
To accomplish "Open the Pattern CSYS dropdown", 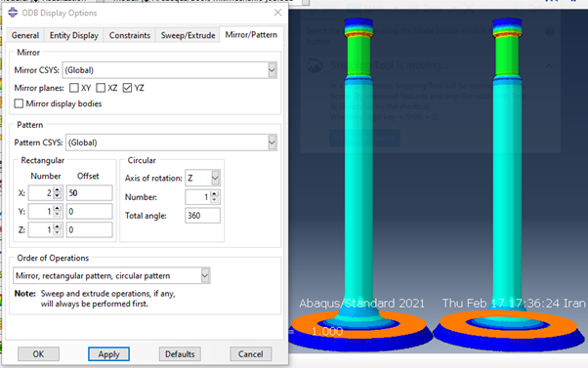I will (x=272, y=143).
